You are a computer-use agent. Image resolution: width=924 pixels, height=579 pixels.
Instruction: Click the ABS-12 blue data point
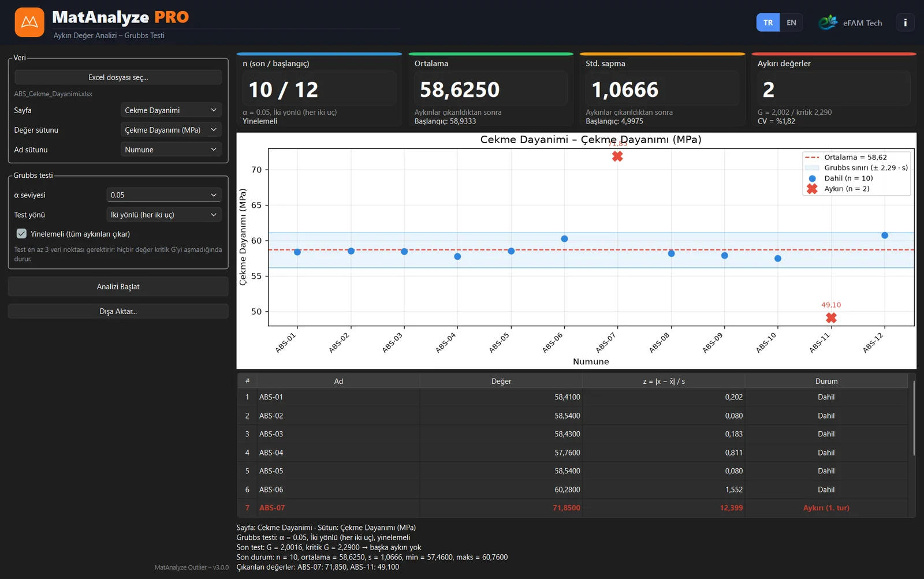[885, 235]
